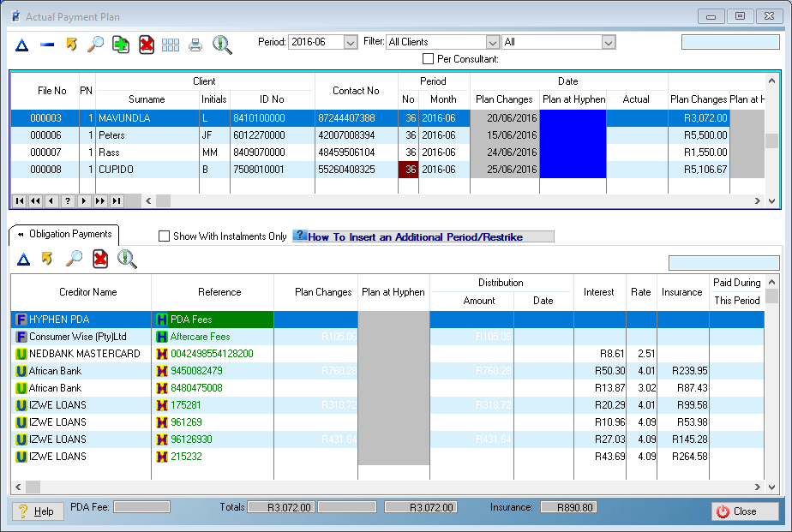Click the printer icon in top toolbar
Viewport: 792px width, 532px height.
[x=195, y=45]
